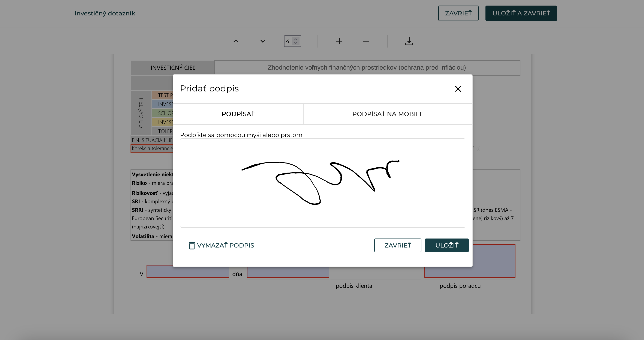Viewport: 644px width, 340px height.
Task: Decrease the page number with stepper down arrow
Action: tap(296, 43)
